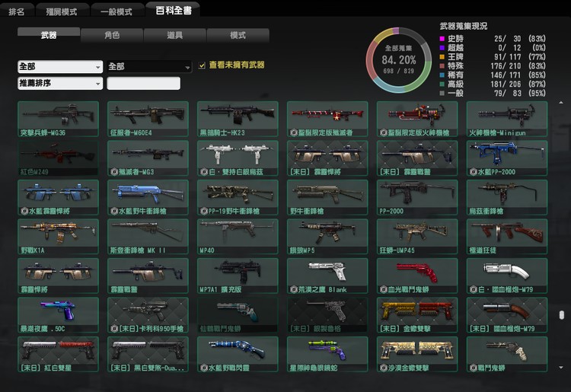Image resolution: width=571 pixels, height=392 pixels.
Task: Click the weapon list scrollbar down arrow
Action: pyautogui.click(x=561, y=368)
